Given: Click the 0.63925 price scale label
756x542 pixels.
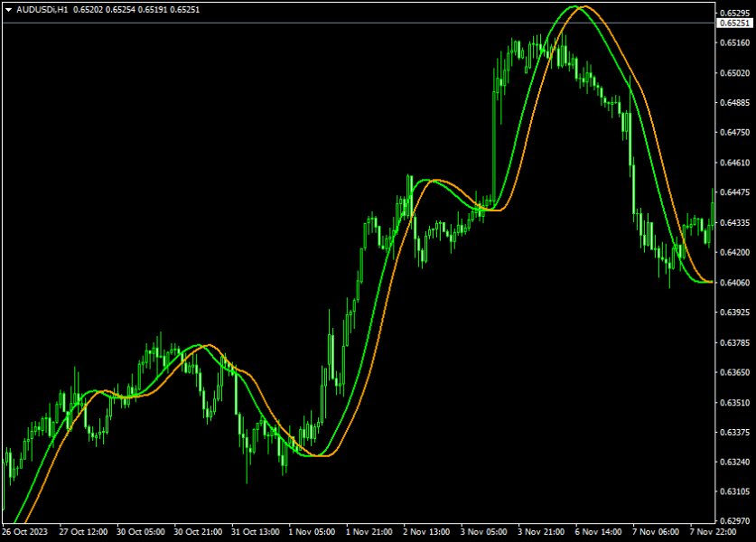Looking at the screenshot, I should point(735,313).
